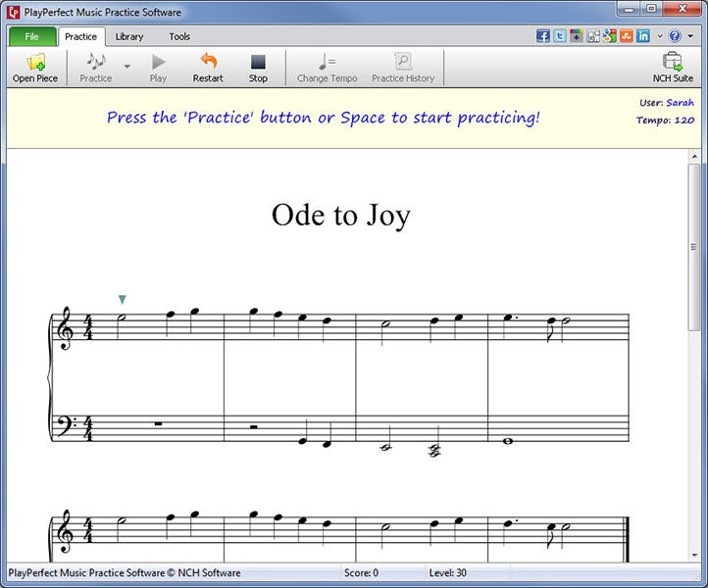Expand the social icons chevron dropdown
Viewport: 708px width, 588px height.
point(660,36)
